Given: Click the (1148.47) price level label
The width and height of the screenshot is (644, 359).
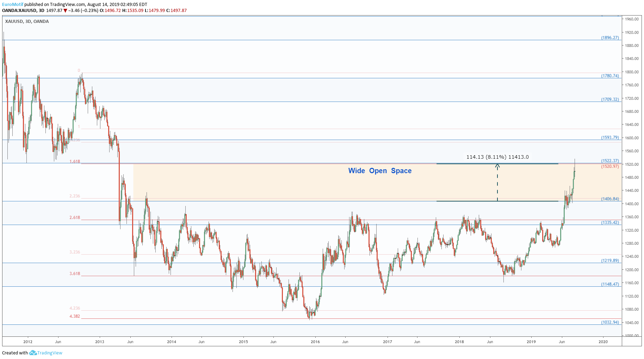Looking at the screenshot, I should point(610,284).
